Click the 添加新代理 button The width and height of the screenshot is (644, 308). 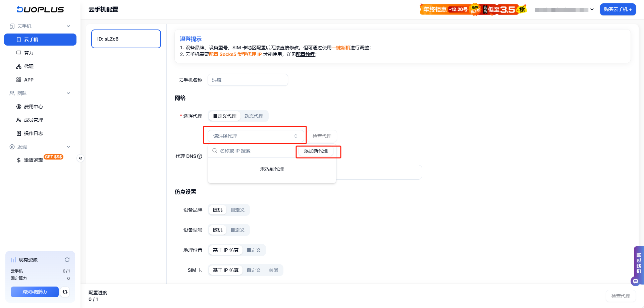(x=316, y=151)
